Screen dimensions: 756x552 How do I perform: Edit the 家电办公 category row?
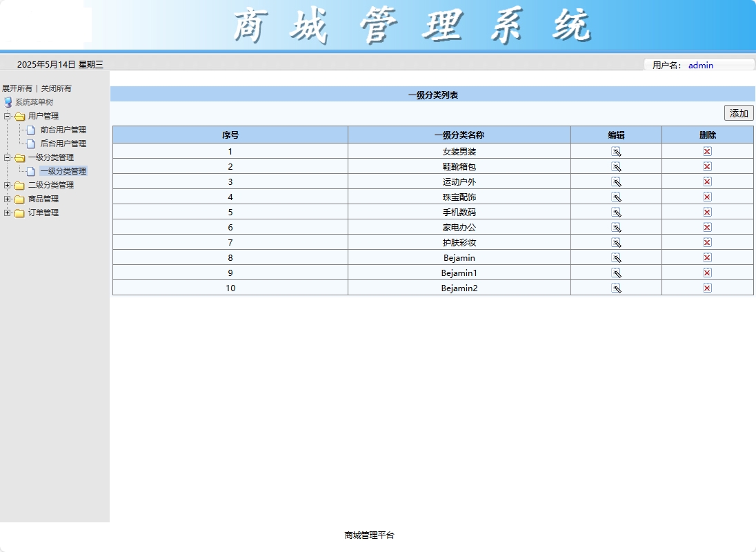click(616, 227)
